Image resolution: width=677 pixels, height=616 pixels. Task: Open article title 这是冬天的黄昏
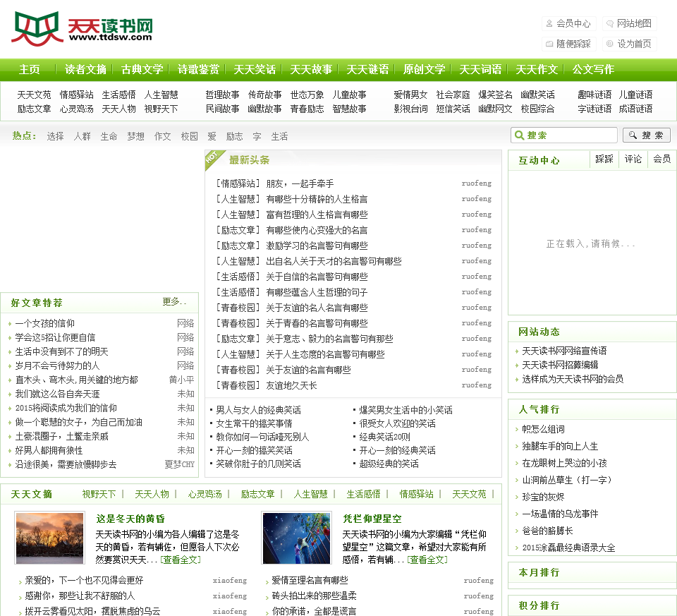pos(130,519)
